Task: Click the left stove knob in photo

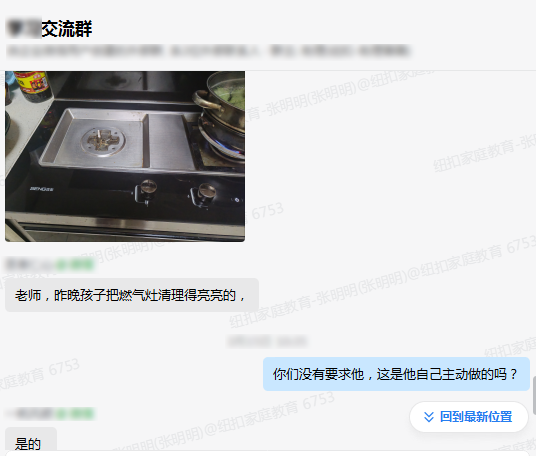Action: [x=146, y=191]
